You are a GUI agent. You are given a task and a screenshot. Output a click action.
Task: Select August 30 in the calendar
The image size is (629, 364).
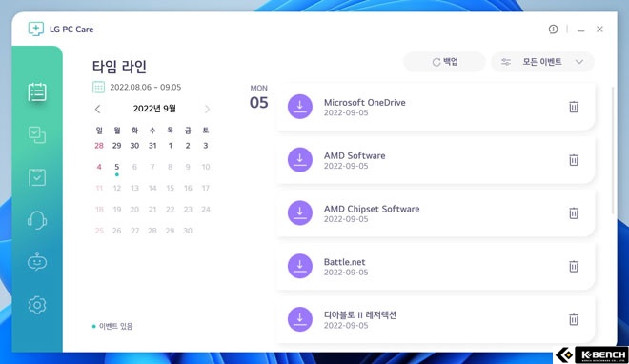coord(134,146)
